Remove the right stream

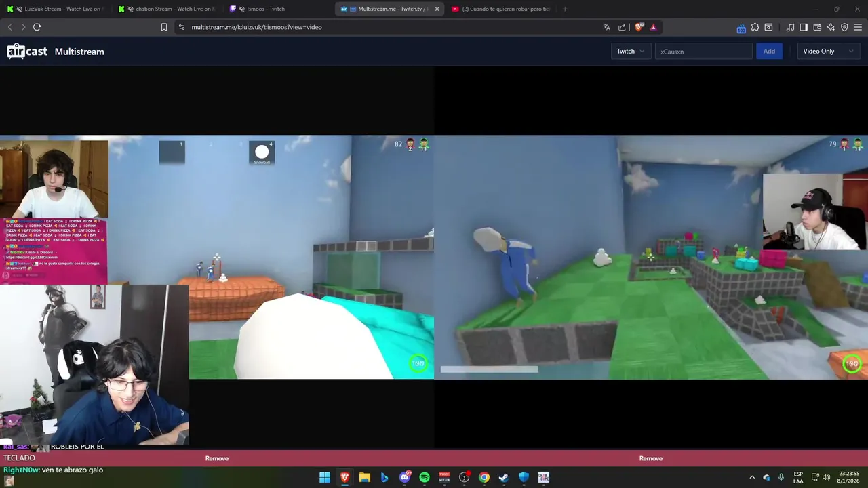point(651,458)
